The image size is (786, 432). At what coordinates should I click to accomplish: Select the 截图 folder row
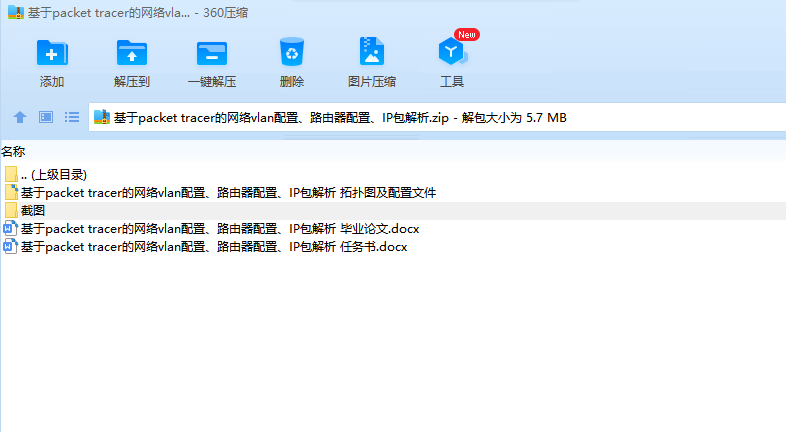[x=393, y=210]
